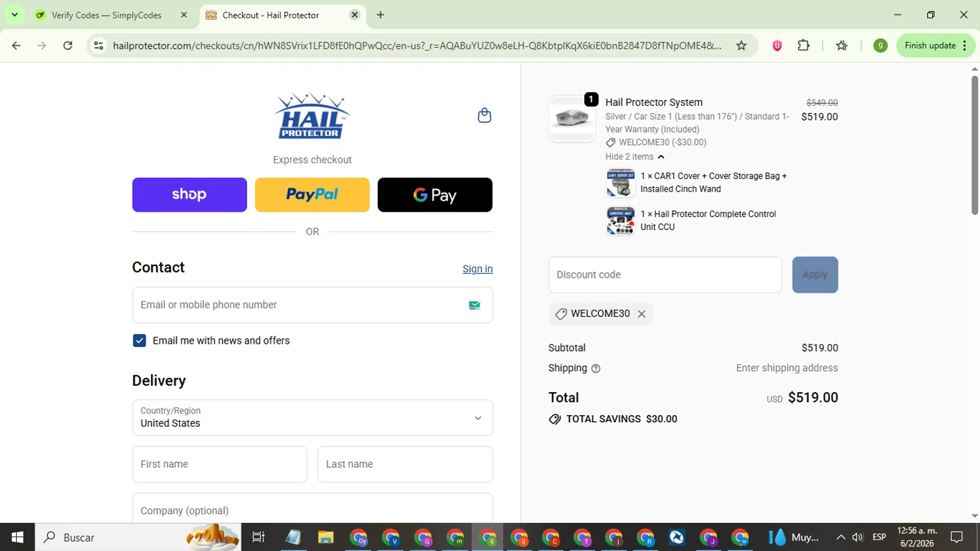Open the Extensions puzzle icon
The height and width of the screenshot is (551, 980).
click(x=804, y=46)
